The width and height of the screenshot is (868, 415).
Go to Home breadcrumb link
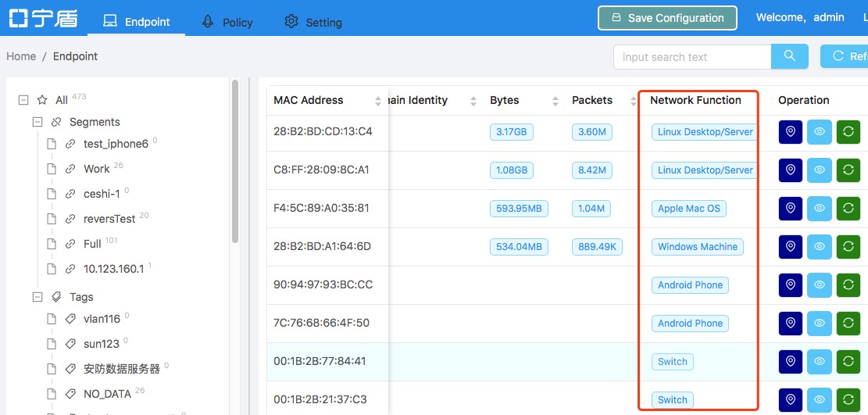(x=21, y=56)
